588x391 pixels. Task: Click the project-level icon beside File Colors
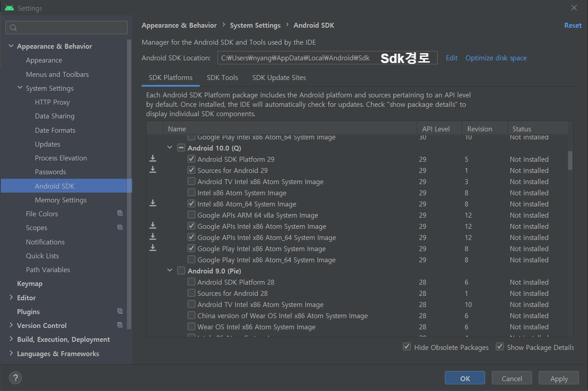pos(120,214)
